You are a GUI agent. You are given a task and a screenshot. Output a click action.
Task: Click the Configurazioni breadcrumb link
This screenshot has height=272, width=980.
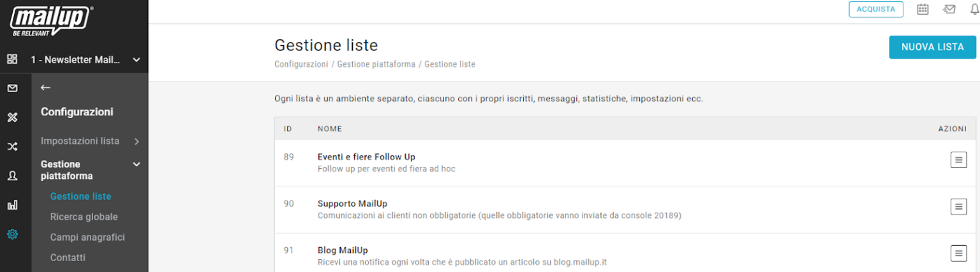point(301,64)
